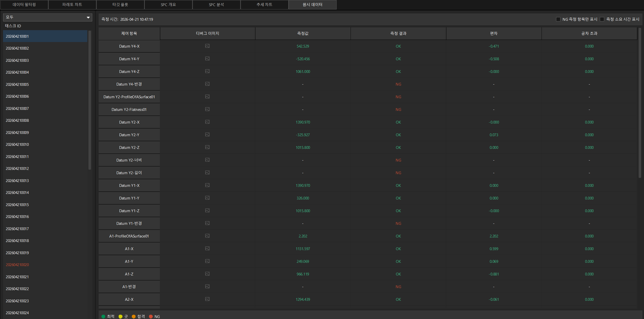Screen dimensions: 644x319
Task: Open debug image for Datum Y1-반경 row
Action: click(207, 223)
